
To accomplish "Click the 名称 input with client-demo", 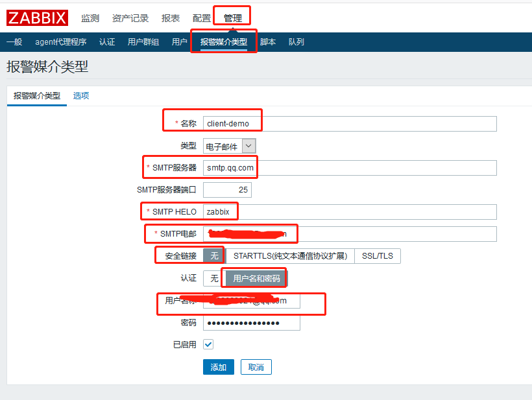I will coord(350,124).
